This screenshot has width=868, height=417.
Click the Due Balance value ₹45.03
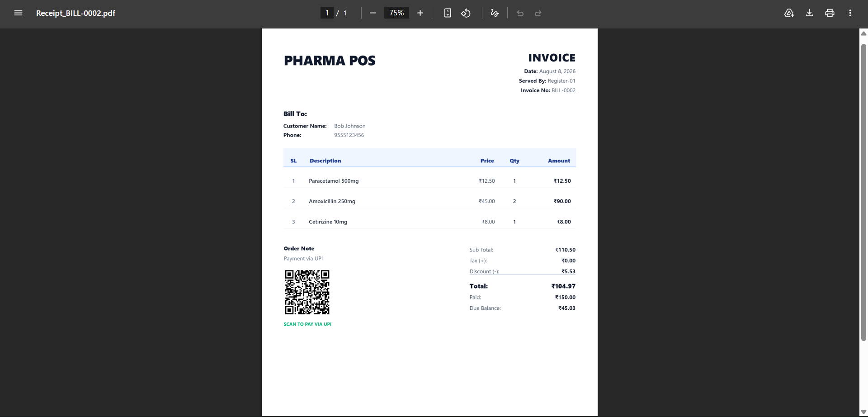(x=567, y=308)
